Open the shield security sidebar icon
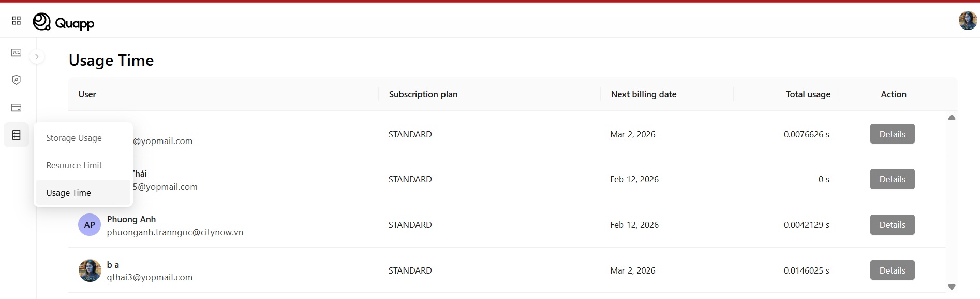The height and width of the screenshot is (299, 980). (17, 80)
